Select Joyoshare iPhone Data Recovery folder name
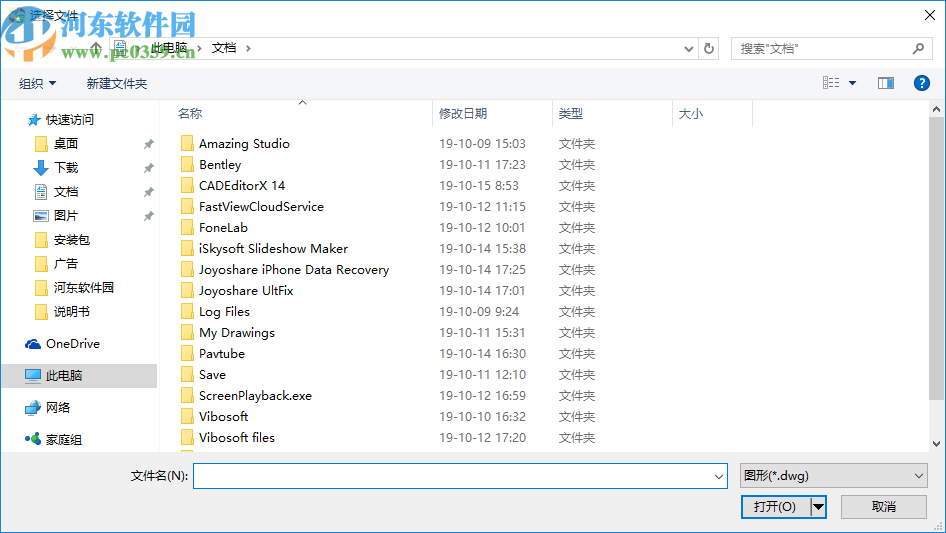The height and width of the screenshot is (533, 946). point(294,270)
